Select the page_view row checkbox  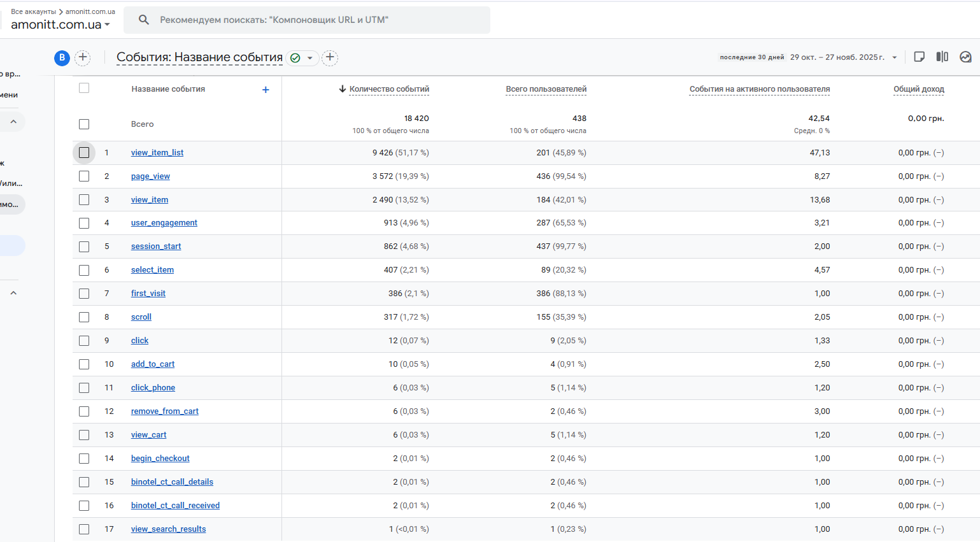click(84, 176)
